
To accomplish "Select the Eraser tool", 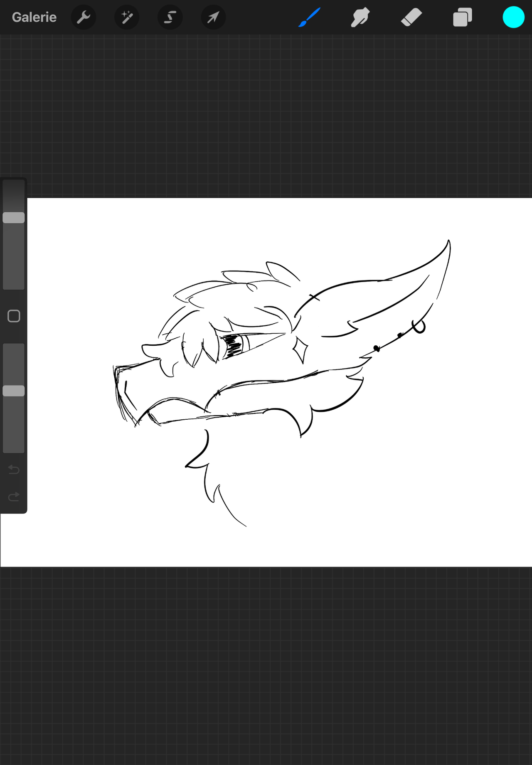I will [411, 17].
